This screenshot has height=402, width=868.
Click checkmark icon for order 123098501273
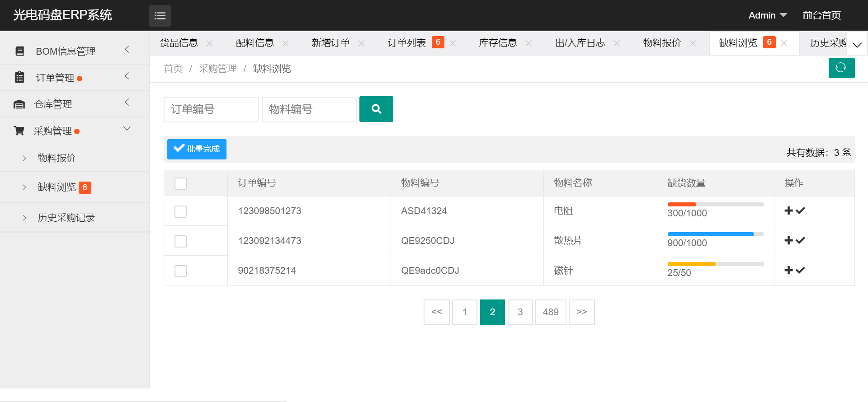point(800,210)
